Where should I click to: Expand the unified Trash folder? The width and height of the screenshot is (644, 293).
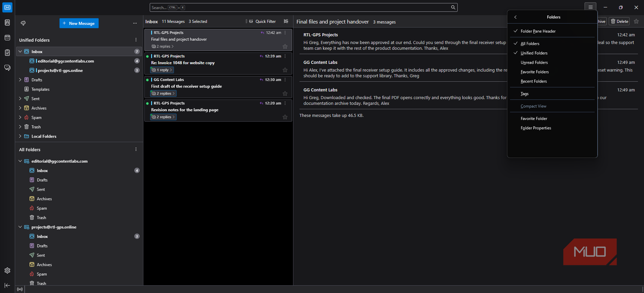click(20, 127)
